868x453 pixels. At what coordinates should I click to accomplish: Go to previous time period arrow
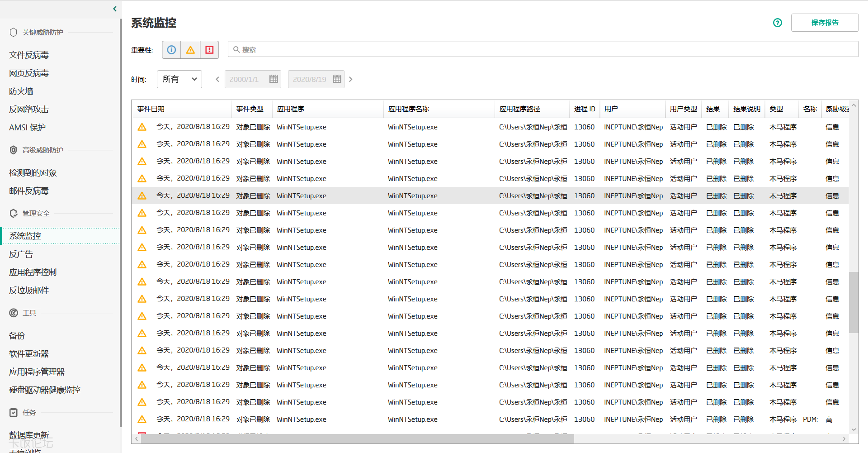217,79
